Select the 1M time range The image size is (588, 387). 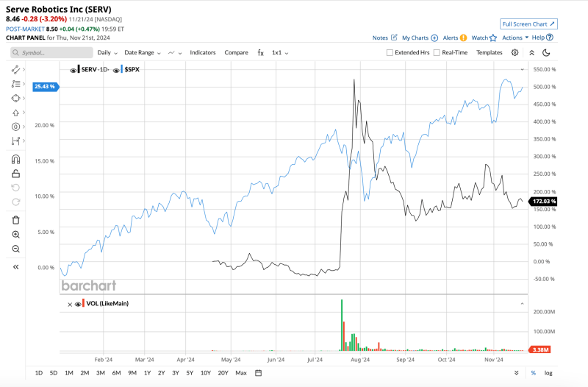pyautogui.click(x=68, y=373)
